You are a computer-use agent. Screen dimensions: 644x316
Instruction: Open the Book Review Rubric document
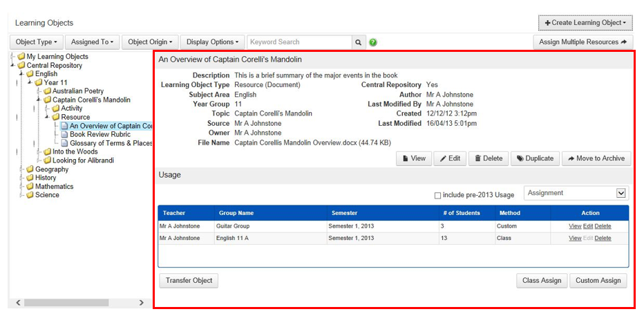(x=100, y=135)
